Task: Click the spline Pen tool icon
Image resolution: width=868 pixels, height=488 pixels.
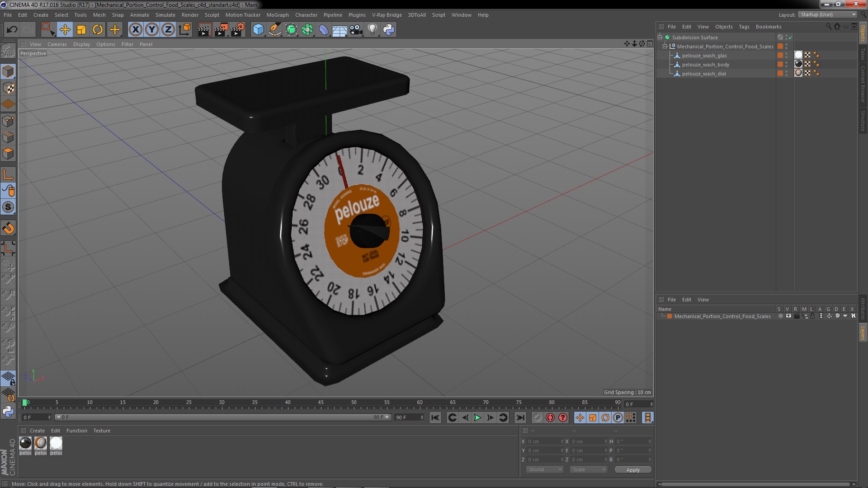Action: (274, 30)
